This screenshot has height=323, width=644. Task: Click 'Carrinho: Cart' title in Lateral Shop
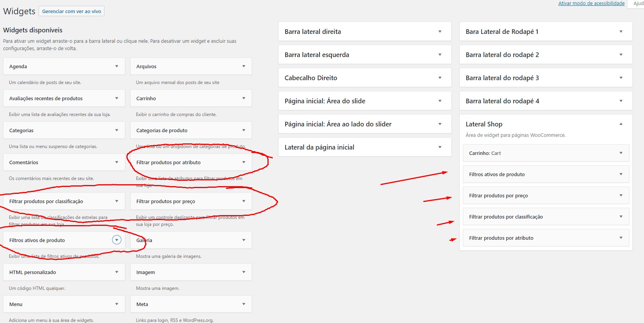pos(485,153)
